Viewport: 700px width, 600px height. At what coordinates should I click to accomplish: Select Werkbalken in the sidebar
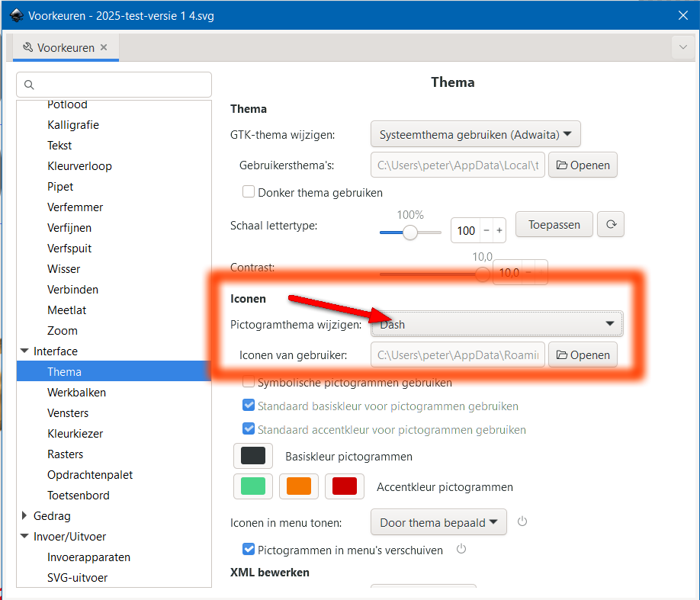coord(76,393)
